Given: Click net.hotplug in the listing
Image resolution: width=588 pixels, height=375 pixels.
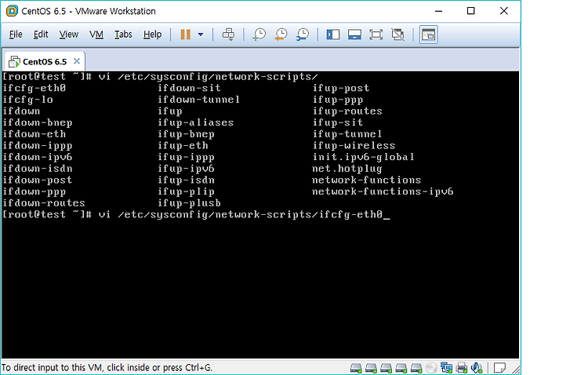Looking at the screenshot, I should point(347,169).
